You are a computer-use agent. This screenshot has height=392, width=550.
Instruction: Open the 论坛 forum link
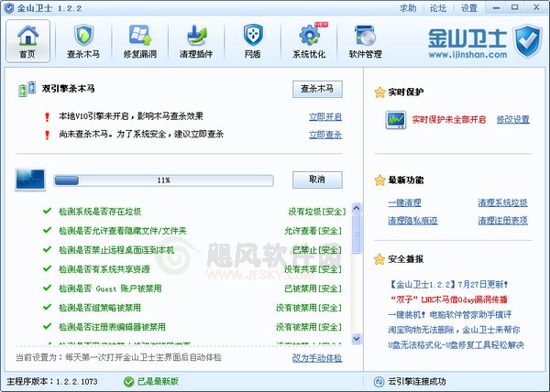coord(438,8)
